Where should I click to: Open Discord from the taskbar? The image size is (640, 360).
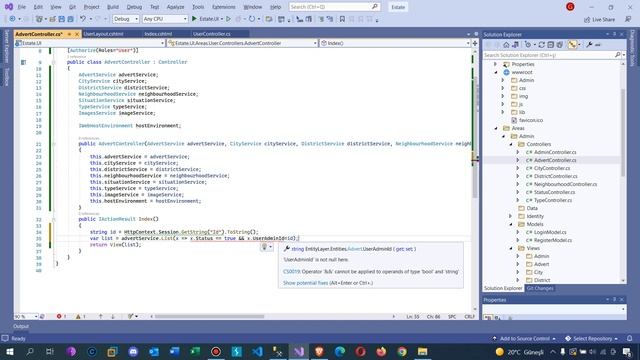pyautogui.click(x=133, y=351)
